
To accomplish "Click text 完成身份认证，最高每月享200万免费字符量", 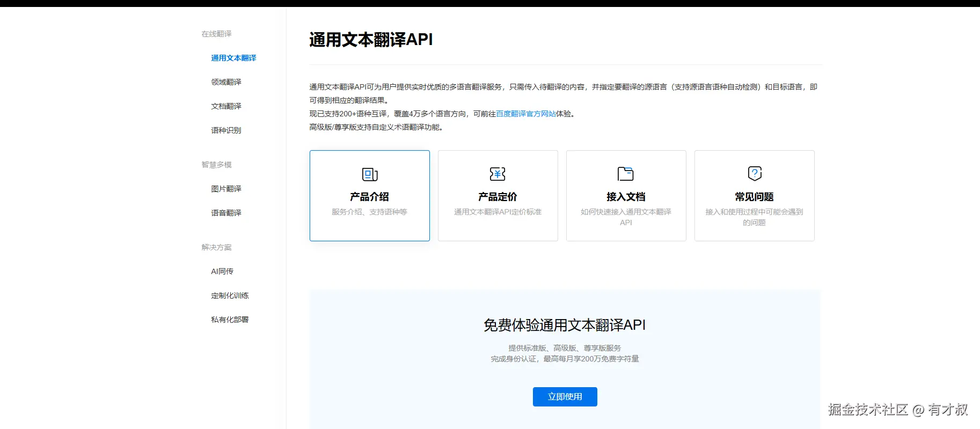I will (565, 359).
